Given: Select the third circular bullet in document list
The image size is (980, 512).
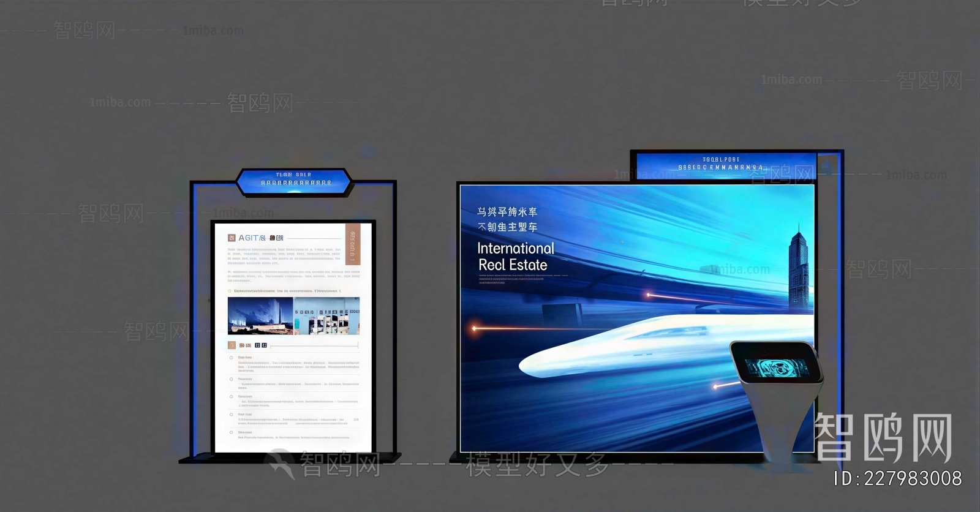Looking at the screenshot, I should 232,397.
